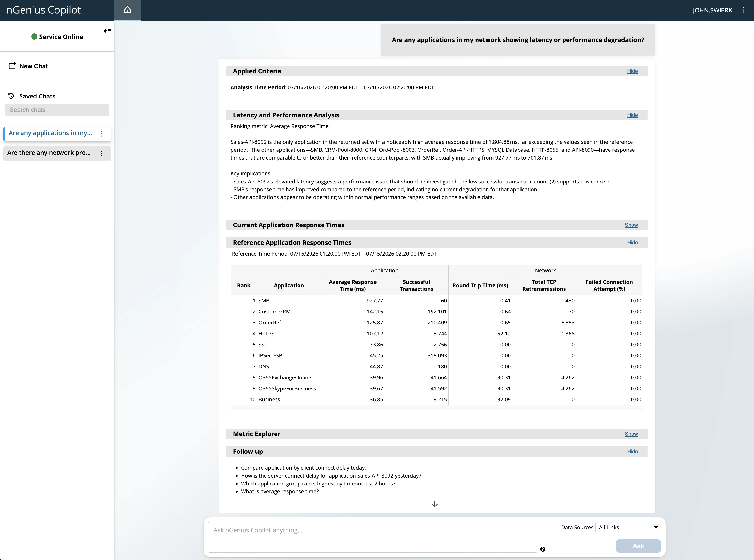Click the nGenius Copilot title
The height and width of the screenshot is (560, 754).
tap(44, 10)
